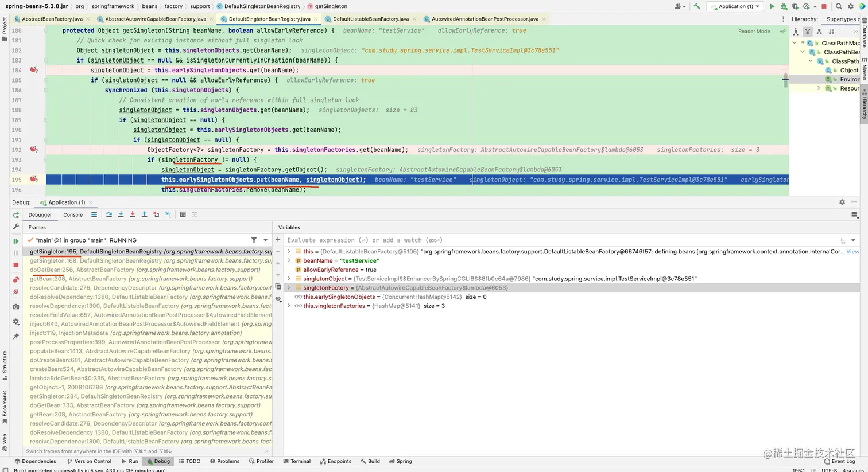Switch to the Console tab

(x=73, y=215)
